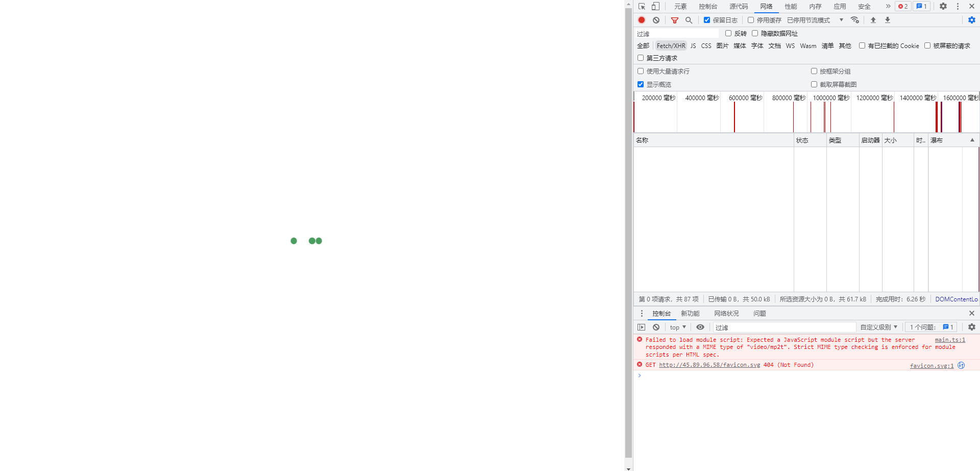Image resolution: width=980 pixels, height=471 pixels.
Task: Clear the network log
Action: 656,20
